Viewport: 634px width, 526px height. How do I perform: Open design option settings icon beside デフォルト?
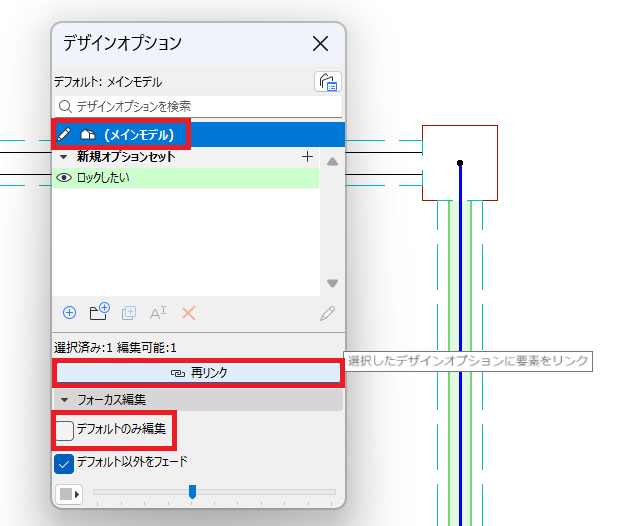pos(328,82)
